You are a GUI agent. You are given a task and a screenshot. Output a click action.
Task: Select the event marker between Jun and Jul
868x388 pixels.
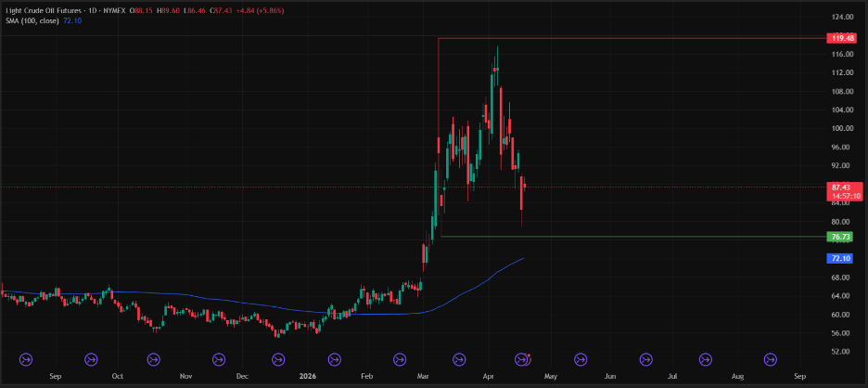click(645, 358)
